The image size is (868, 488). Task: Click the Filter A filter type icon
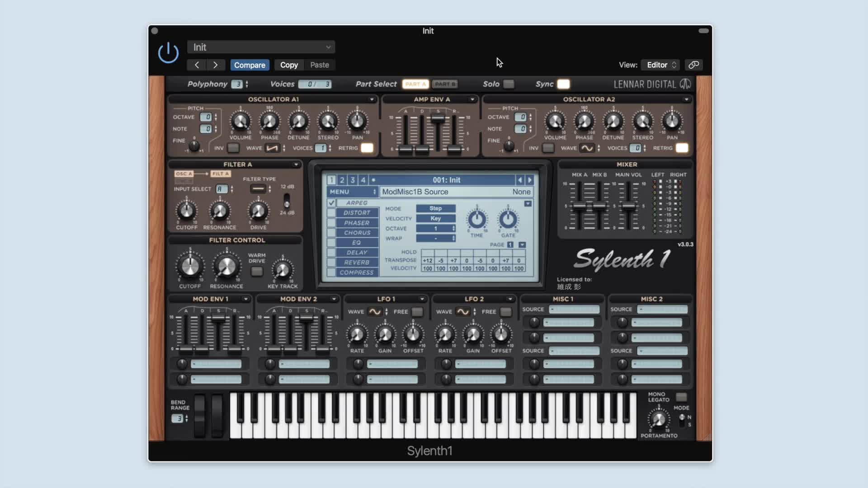coord(258,188)
